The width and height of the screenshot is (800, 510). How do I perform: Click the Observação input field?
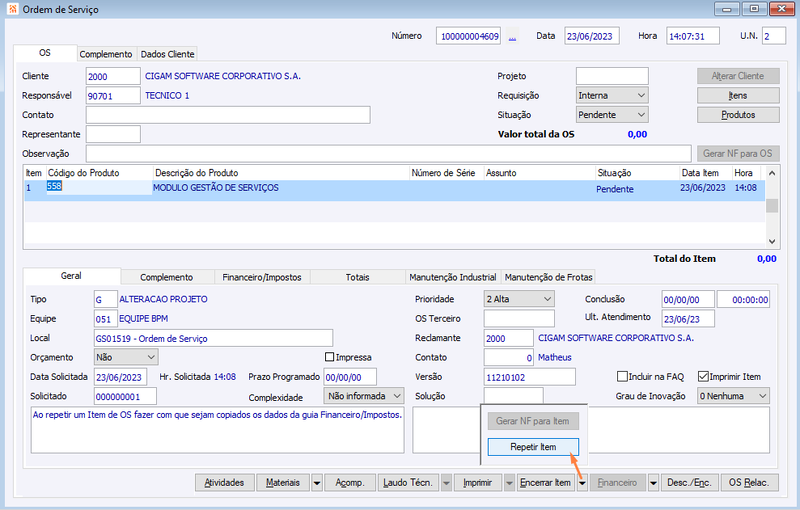(x=388, y=154)
